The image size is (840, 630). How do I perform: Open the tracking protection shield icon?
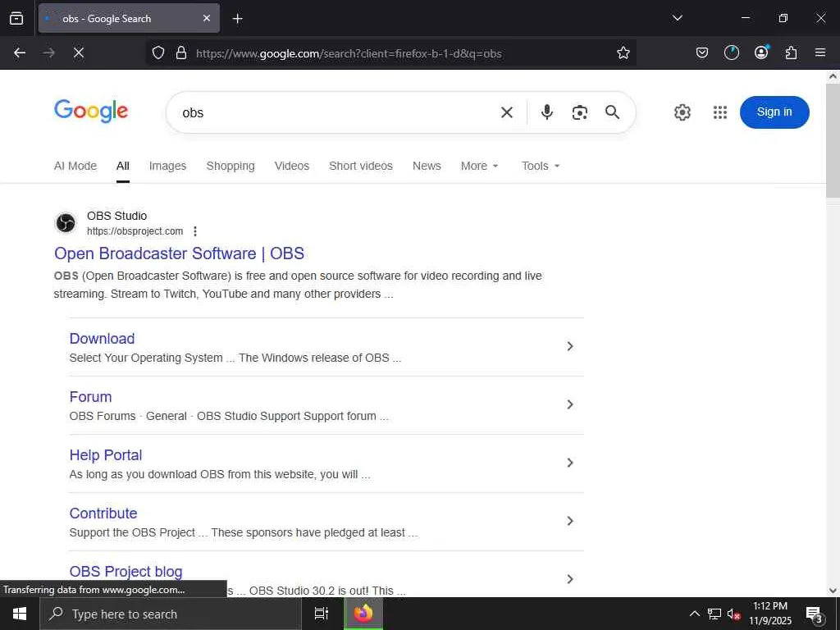coord(158,52)
